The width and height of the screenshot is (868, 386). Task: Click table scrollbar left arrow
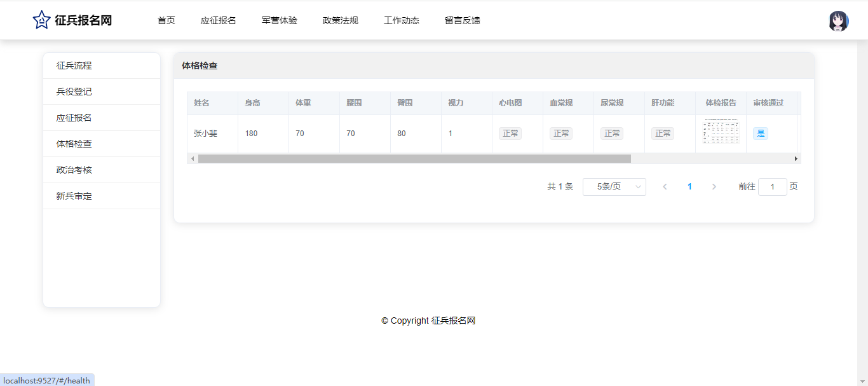coord(193,158)
